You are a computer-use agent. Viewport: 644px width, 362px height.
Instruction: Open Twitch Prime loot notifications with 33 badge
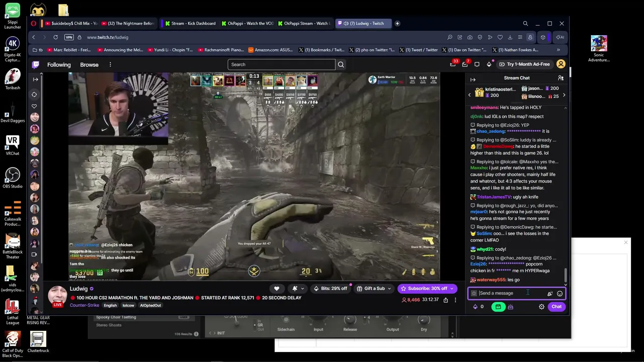tap(453, 64)
